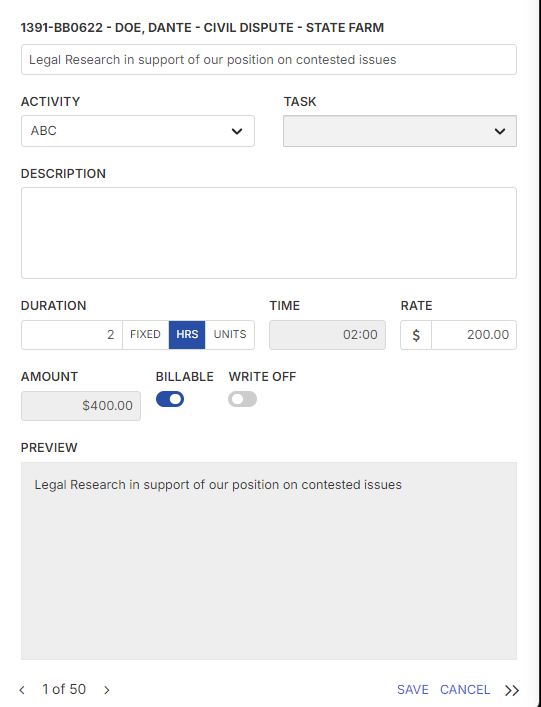
Task: Cancel the time entry edit
Action: point(465,689)
